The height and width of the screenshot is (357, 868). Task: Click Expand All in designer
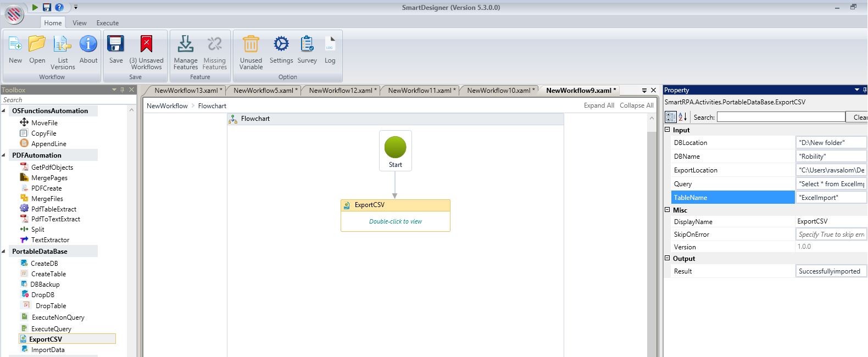coord(599,105)
